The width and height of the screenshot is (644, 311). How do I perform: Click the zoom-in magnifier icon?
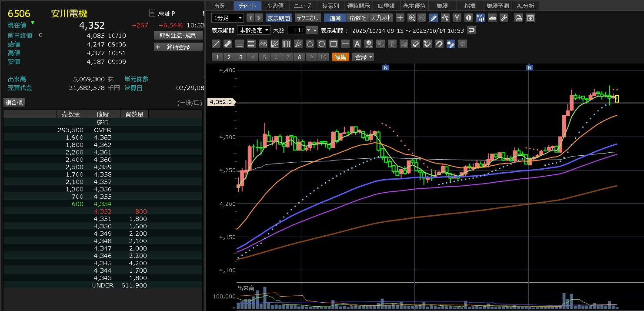point(412,18)
